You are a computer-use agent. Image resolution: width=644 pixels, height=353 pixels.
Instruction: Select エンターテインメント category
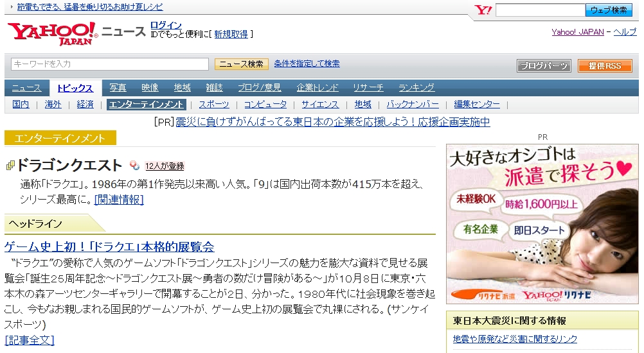point(146,105)
